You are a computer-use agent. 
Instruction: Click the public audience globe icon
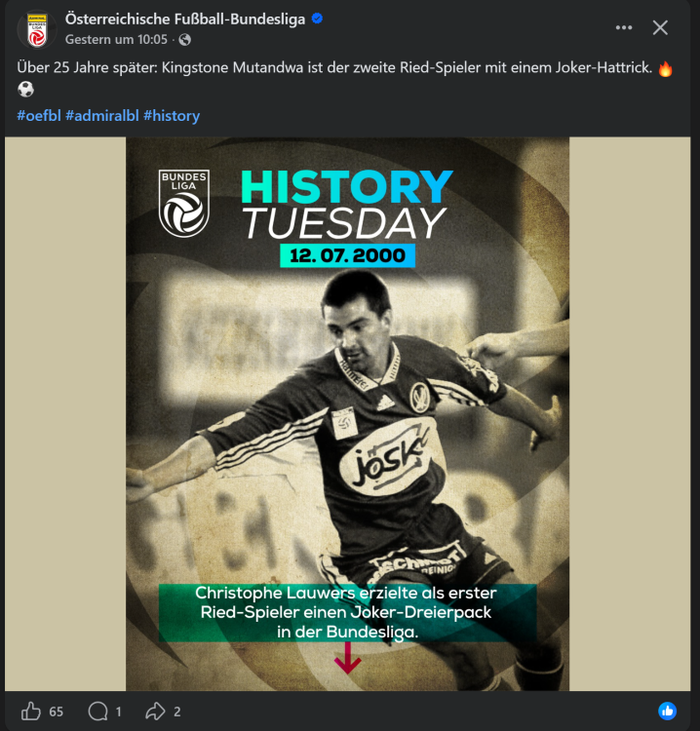coord(184,40)
